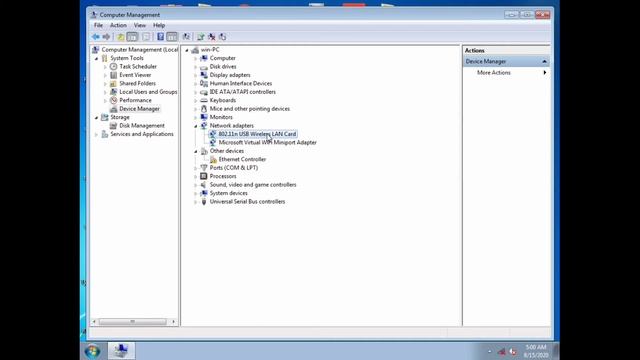Click the Shared Folders icon in tree
Screen dimensions: 640x360
click(x=113, y=83)
